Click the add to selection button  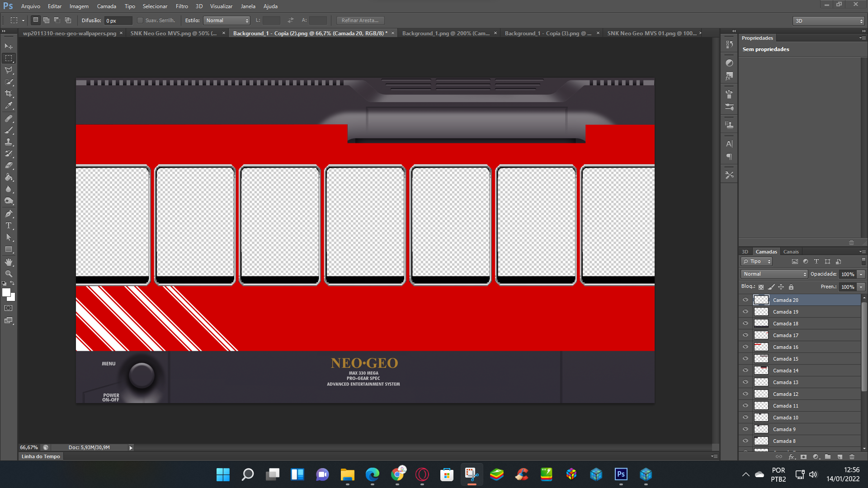(46, 20)
